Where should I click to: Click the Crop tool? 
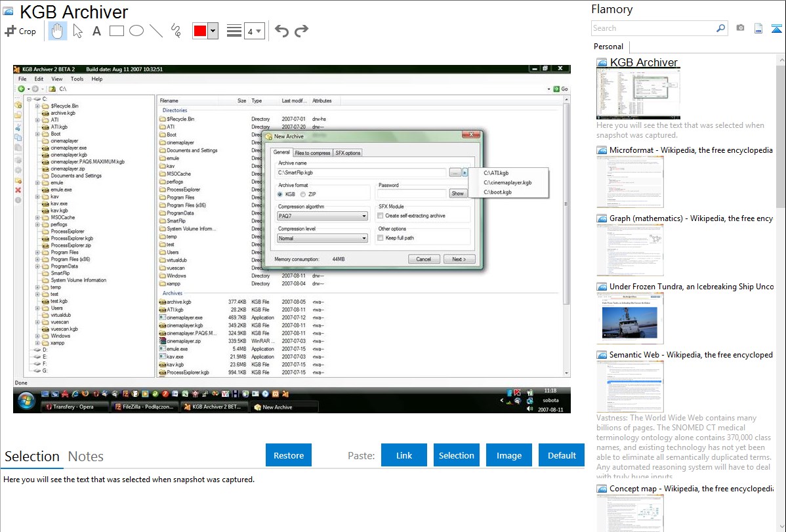pyautogui.click(x=20, y=31)
